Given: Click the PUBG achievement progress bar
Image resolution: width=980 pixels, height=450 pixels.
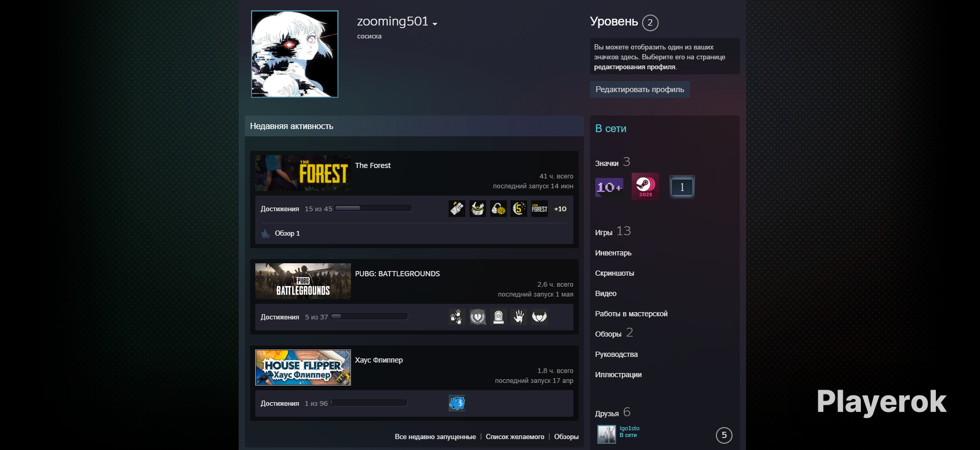Looking at the screenshot, I should [x=370, y=317].
